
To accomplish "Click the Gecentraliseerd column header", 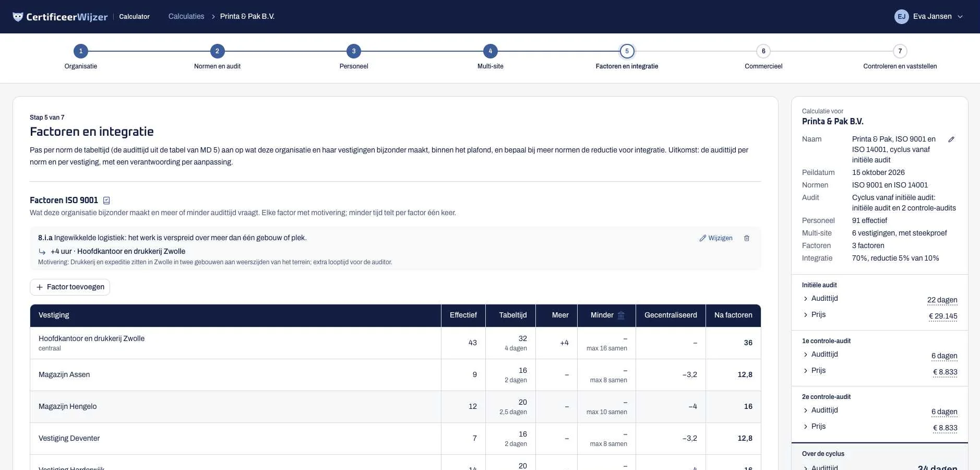I will pos(671,315).
